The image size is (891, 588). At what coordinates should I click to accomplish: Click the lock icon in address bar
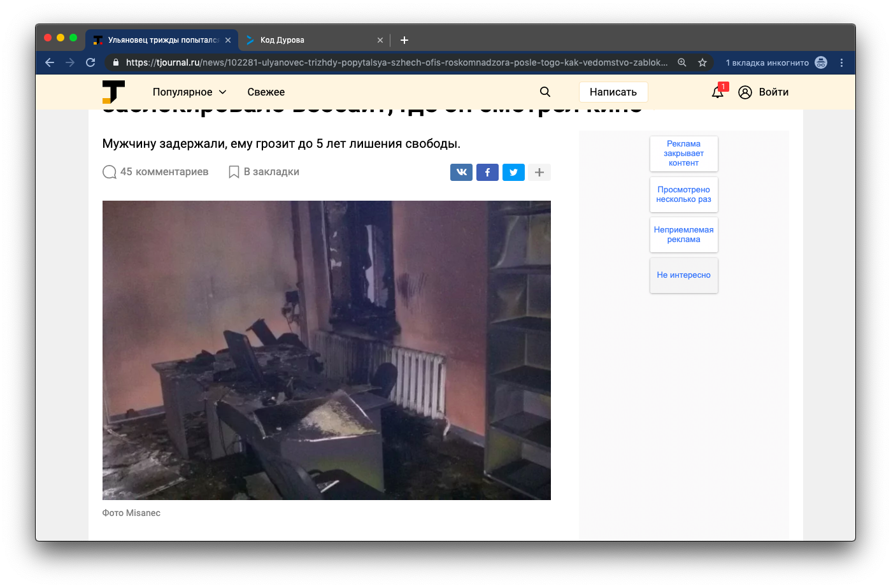116,62
